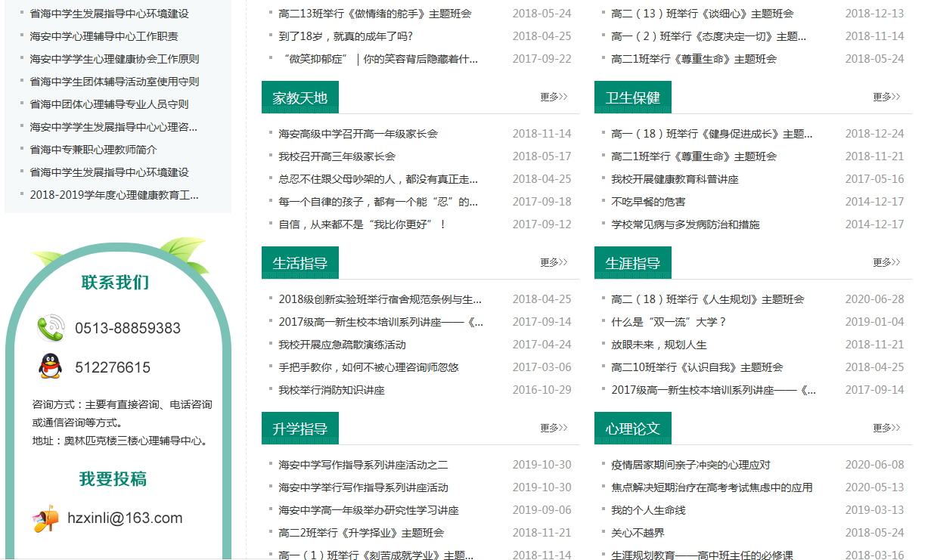Open 我校举行消防知识讲座 article
This screenshot has width=934, height=560.
[x=331, y=390]
